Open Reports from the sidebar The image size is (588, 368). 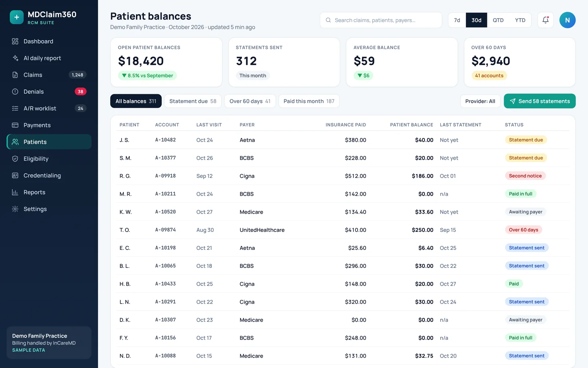click(49, 192)
